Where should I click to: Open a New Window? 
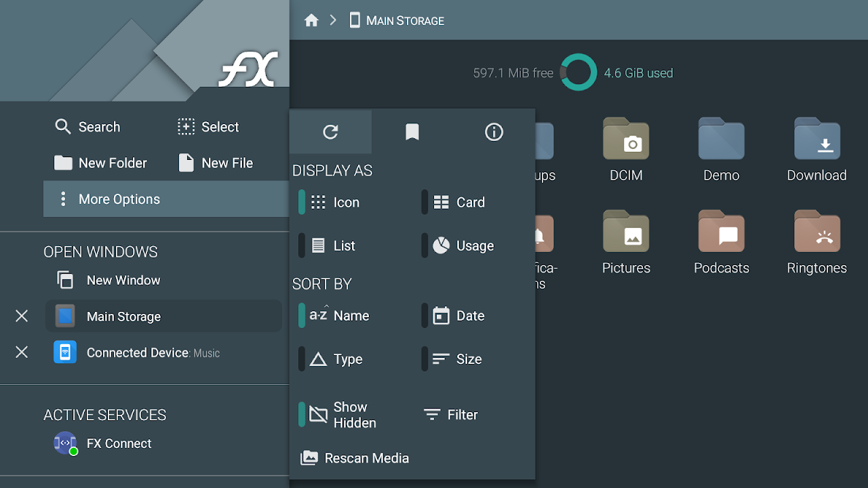[x=122, y=280]
